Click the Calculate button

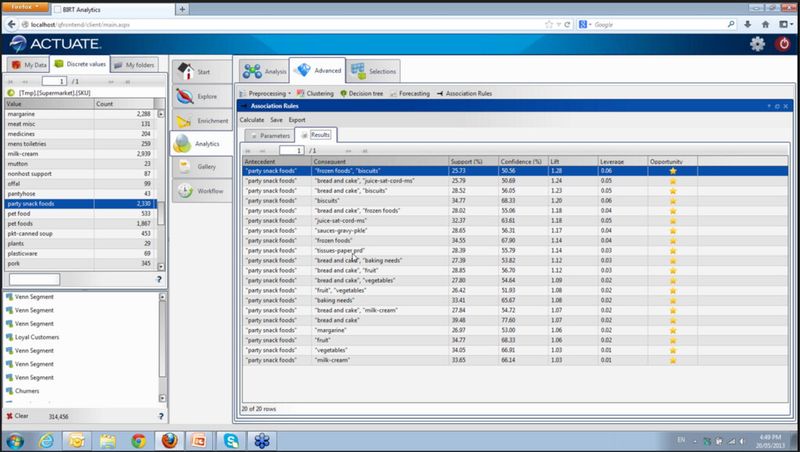pos(252,120)
